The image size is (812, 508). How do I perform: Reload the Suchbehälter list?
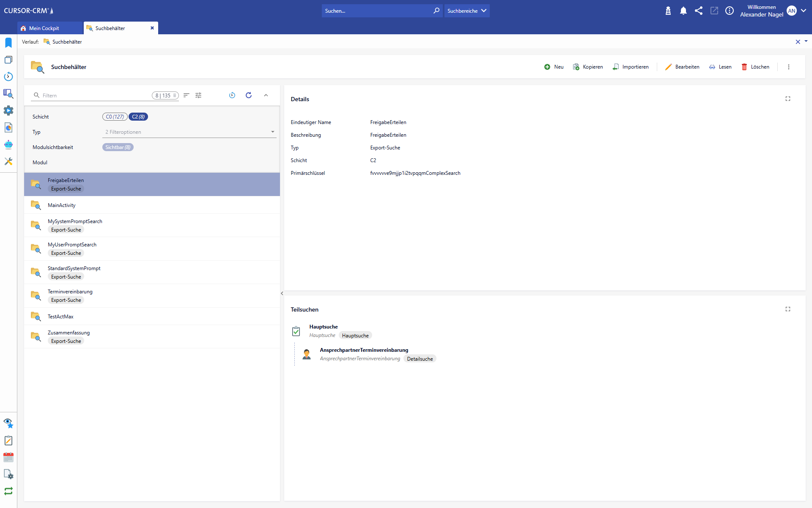pos(249,95)
